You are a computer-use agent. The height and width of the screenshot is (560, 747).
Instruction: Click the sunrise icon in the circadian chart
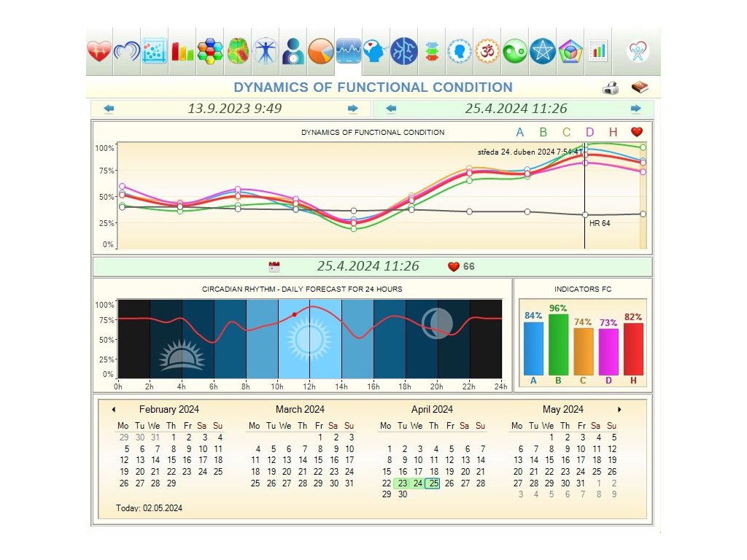tap(182, 355)
